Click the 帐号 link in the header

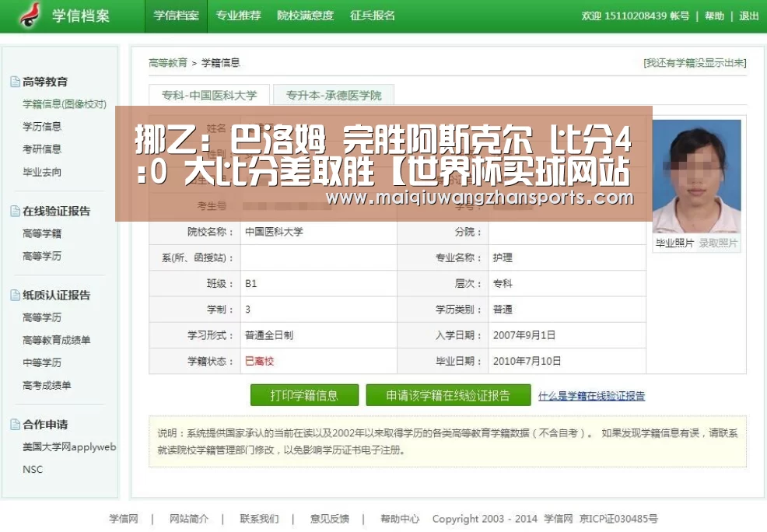coord(679,16)
